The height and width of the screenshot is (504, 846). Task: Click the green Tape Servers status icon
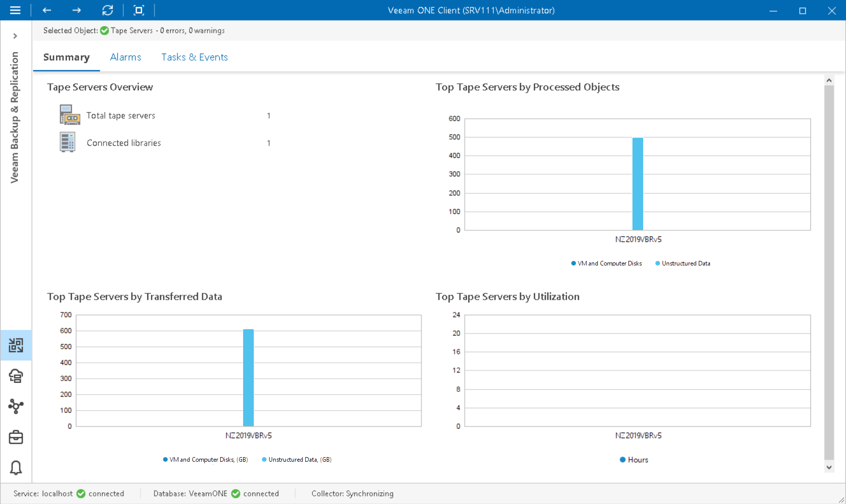click(x=104, y=31)
